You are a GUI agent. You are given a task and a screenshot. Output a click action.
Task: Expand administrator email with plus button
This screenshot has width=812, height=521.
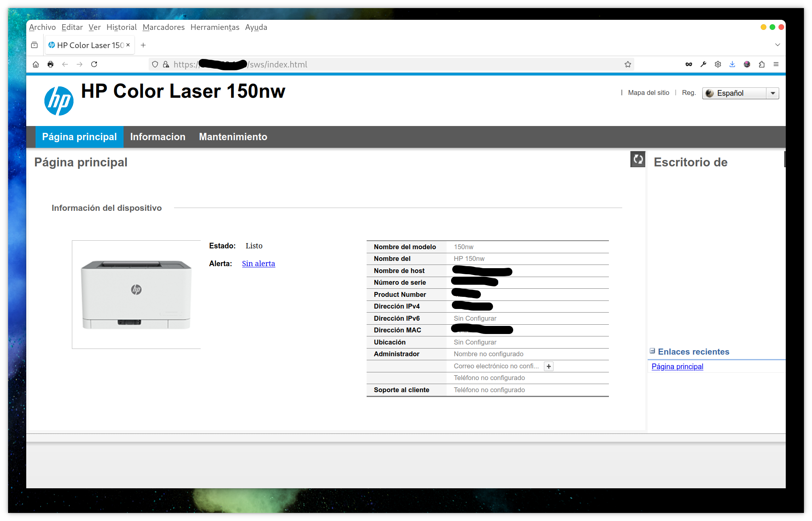[549, 366]
